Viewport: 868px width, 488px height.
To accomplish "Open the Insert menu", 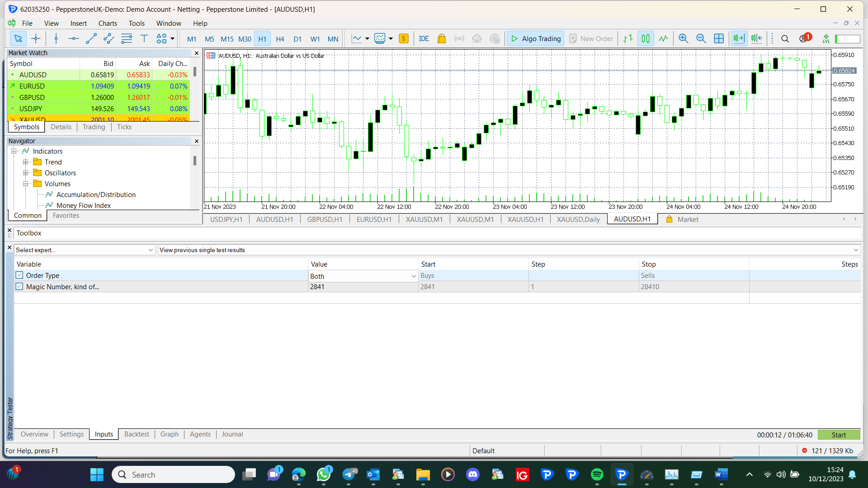I will tap(79, 23).
